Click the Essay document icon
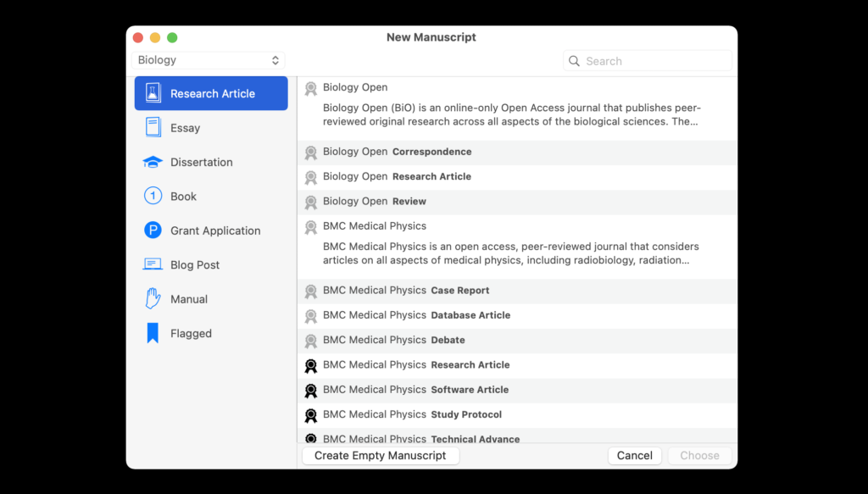Viewport: 868px width, 494px height. (x=153, y=128)
